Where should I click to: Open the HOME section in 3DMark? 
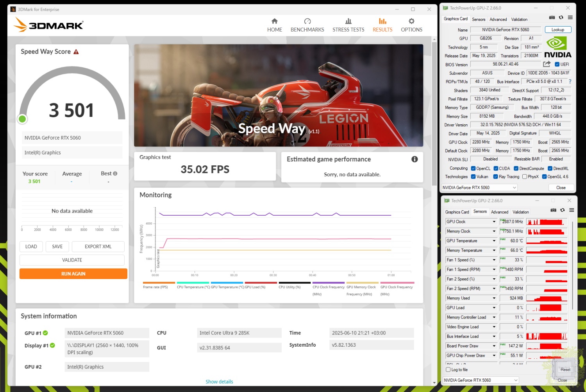[275, 25]
